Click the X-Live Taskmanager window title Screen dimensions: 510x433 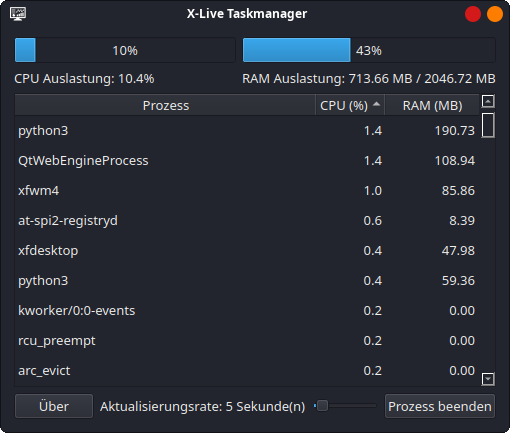point(247,14)
